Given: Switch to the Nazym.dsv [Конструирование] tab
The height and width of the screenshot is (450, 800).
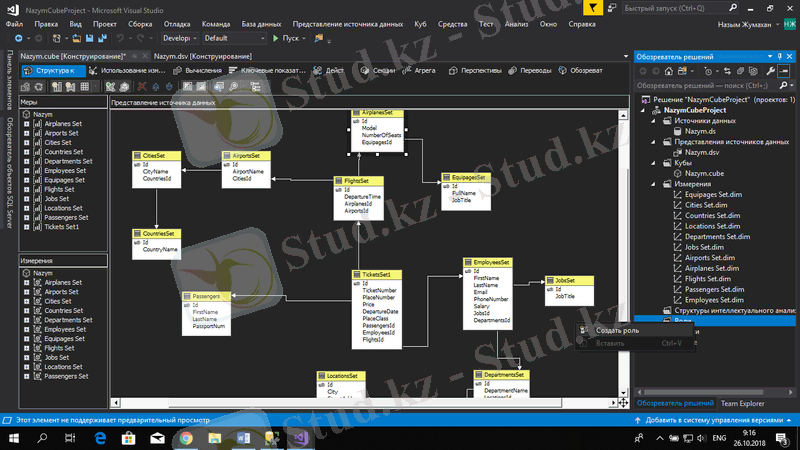Looking at the screenshot, I should [x=203, y=57].
